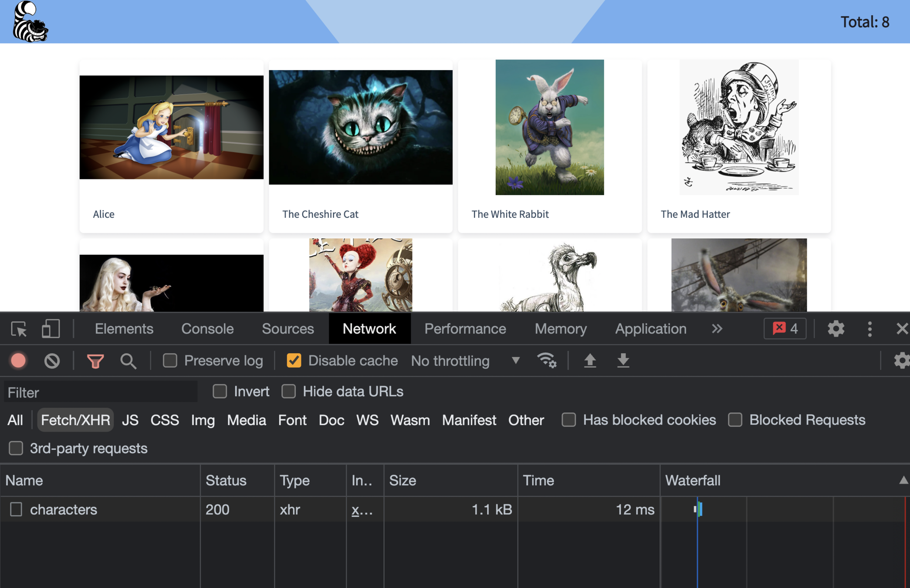910x588 pixels.
Task: Open DevTools settings gear
Action: (x=836, y=329)
